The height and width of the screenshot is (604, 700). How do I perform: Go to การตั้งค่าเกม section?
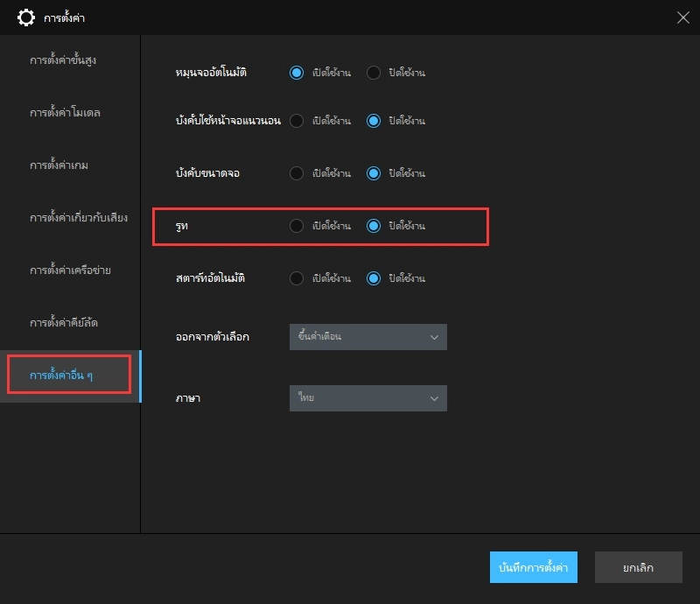click(x=59, y=165)
